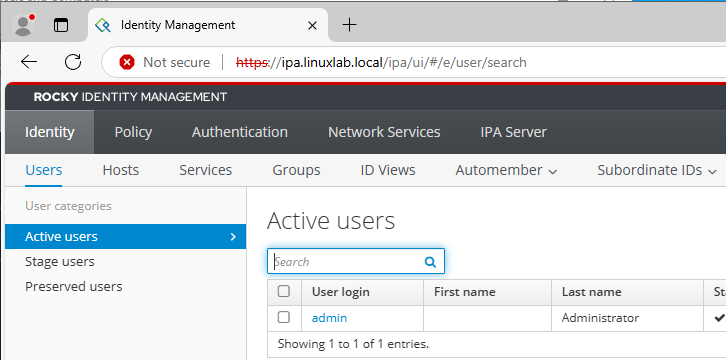
Task: Open the admin user link
Action: pos(329,318)
